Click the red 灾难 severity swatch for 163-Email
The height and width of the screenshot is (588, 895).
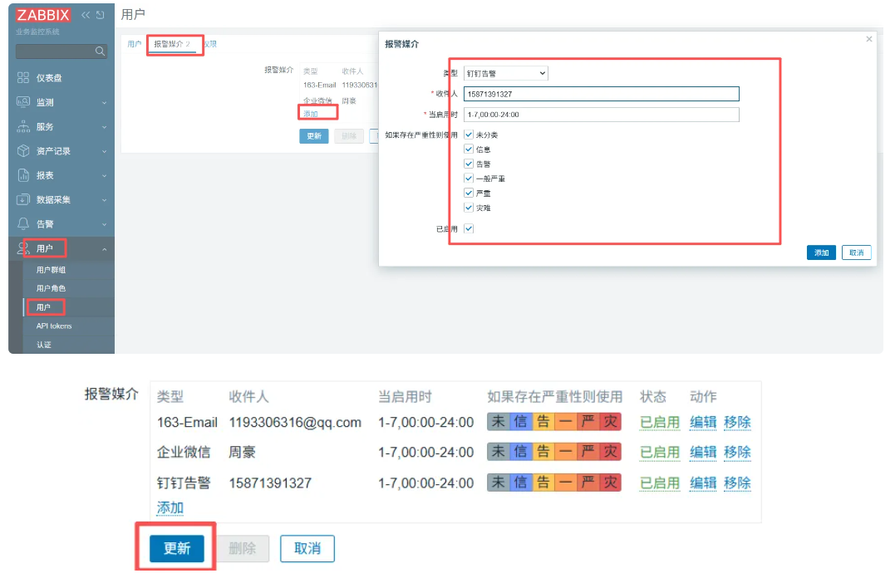click(611, 422)
